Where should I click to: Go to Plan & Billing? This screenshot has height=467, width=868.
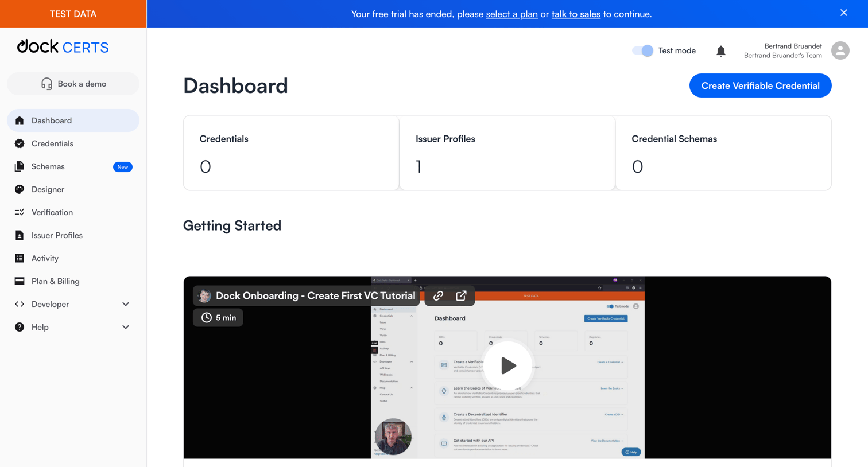pos(73,281)
